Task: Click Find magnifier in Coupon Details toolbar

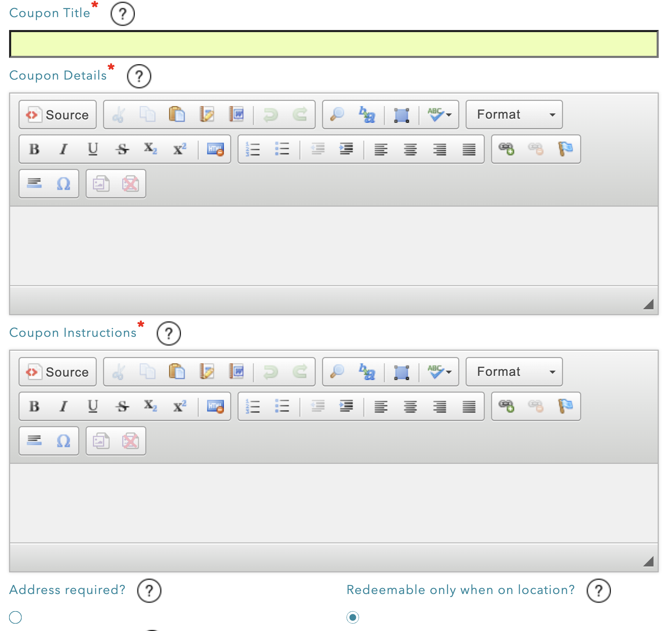Action: point(337,114)
